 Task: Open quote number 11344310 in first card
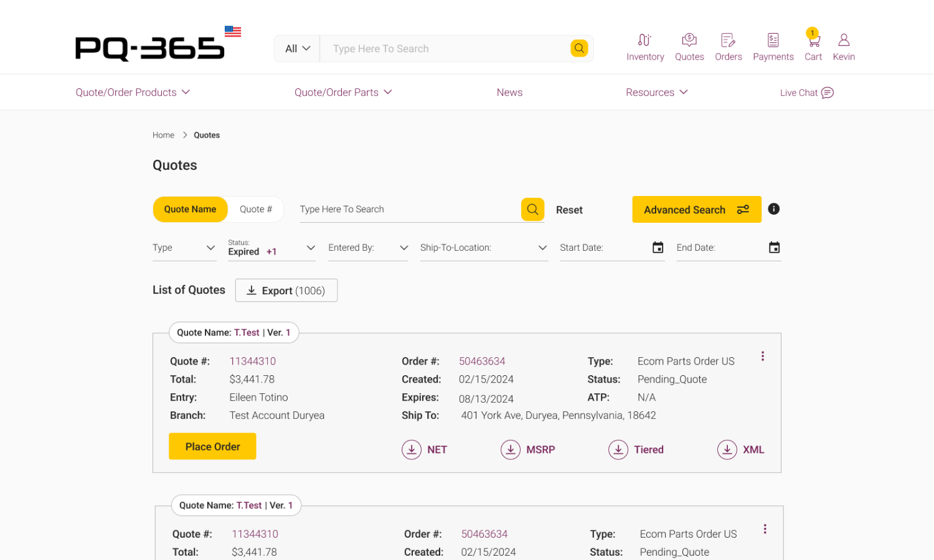tap(253, 361)
